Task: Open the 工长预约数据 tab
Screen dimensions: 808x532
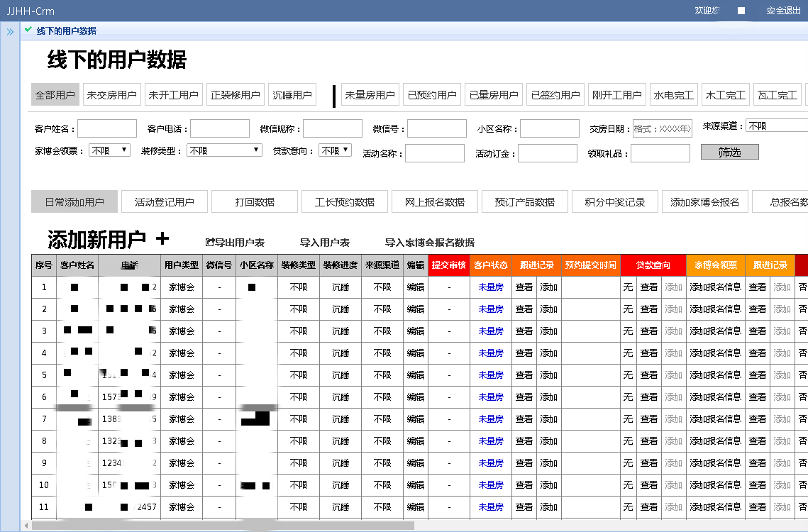Action: 344,201
